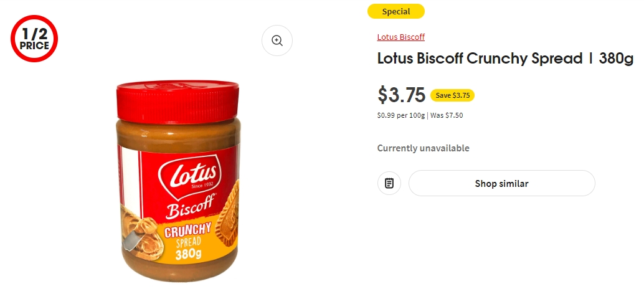Click the Crunchy Spread text on jar label
Screen dimensions: 644x304
tap(188, 235)
